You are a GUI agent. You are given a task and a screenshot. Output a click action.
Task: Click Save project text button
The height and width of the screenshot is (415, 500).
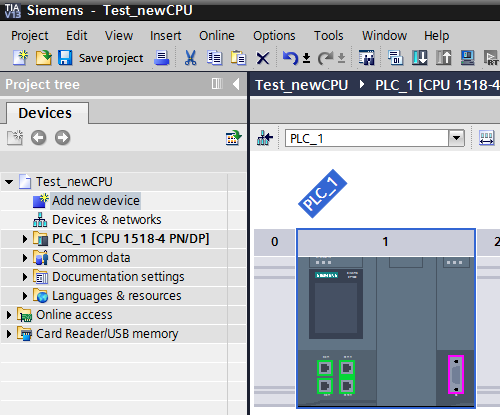111,58
